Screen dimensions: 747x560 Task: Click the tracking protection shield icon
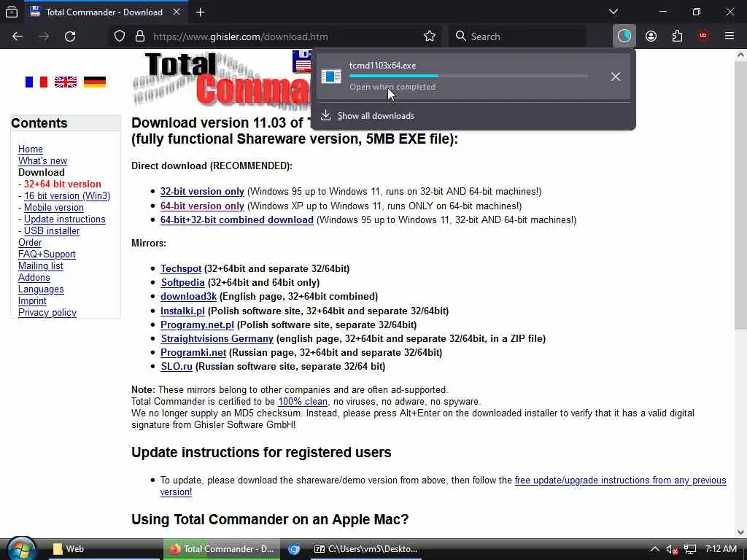click(x=120, y=36)
